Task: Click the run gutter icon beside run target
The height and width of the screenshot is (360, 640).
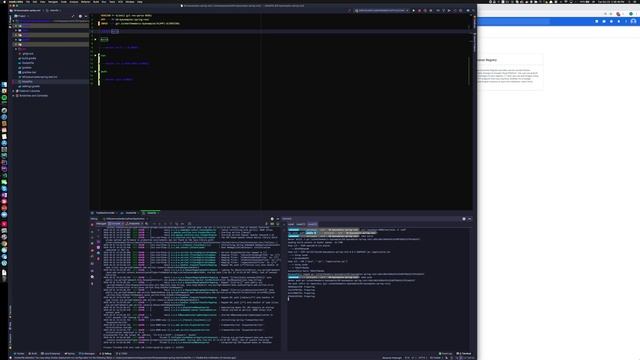Action: click(96, 56)
